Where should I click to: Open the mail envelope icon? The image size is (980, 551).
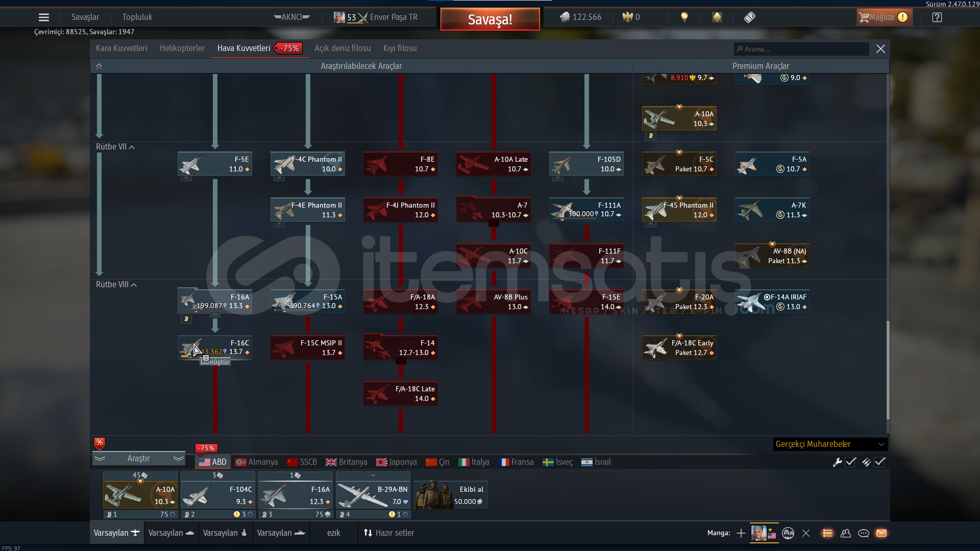click(881, 533)
